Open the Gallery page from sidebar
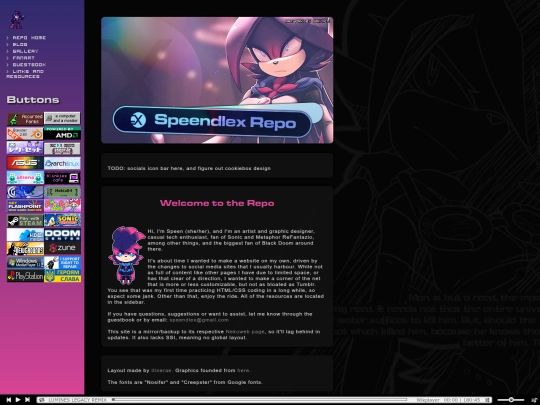Viewport: 540px width, 405px height. [x=25, y=51]
